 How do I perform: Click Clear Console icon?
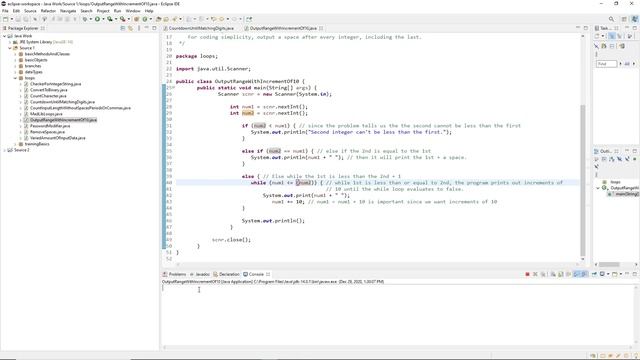[553, 274]
